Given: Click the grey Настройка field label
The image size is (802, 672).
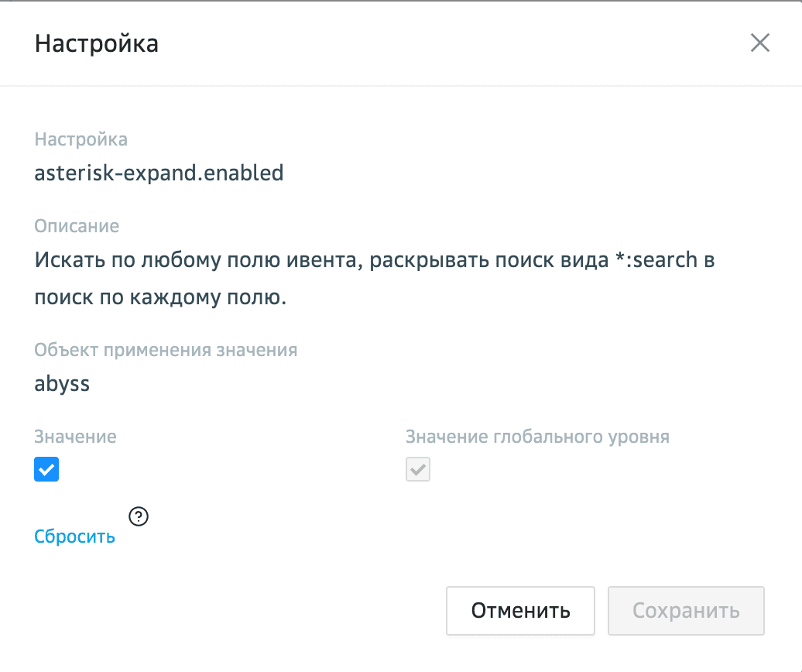Looking at the screenshot, I should [x=81, y=139].
